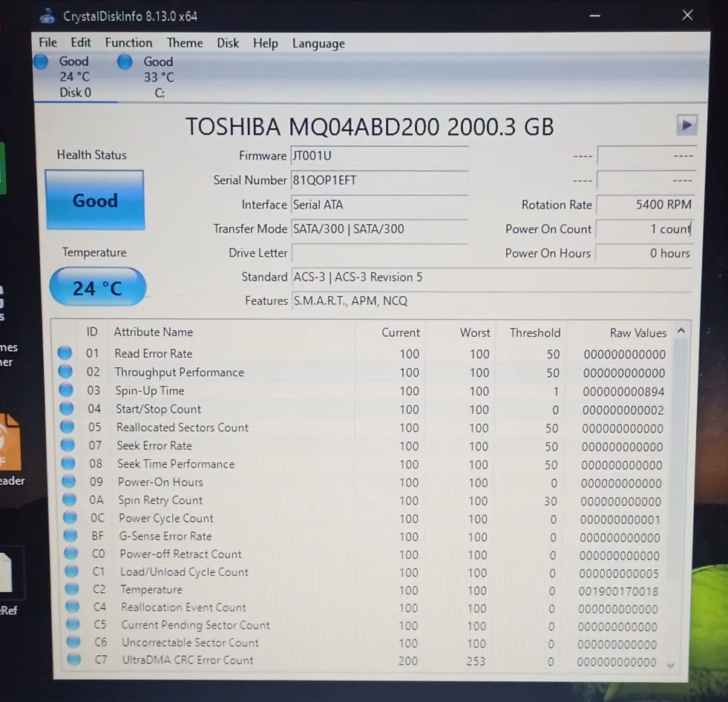
Task: Click the Transfer Mode SATA/300 field
Action: pyautogui.click(x=379, y=229)
